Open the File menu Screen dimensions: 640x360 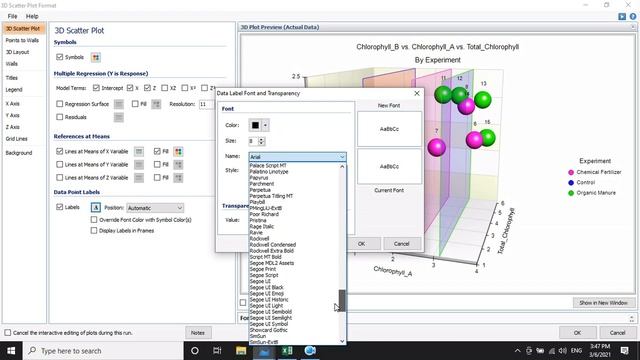coord(12,16)
